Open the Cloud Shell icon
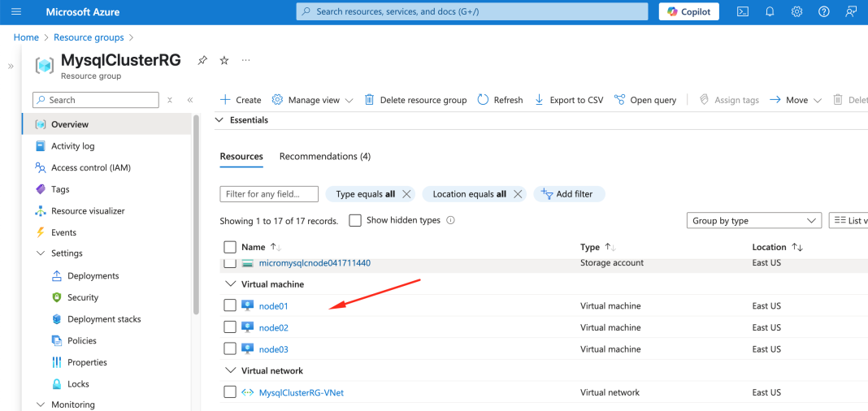This screenshot has width=868, height=411. [742, 11]
